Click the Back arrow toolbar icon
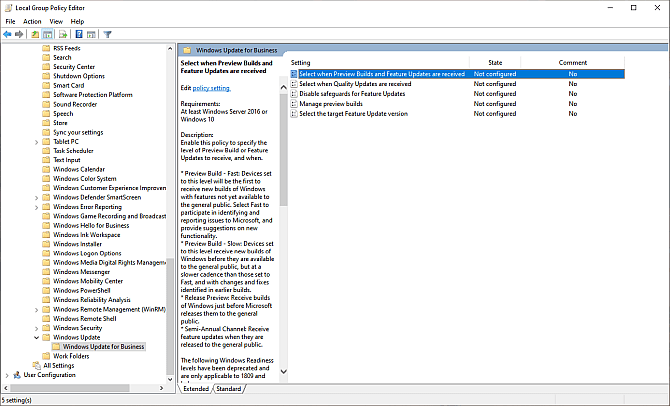 tap(8, 34)
